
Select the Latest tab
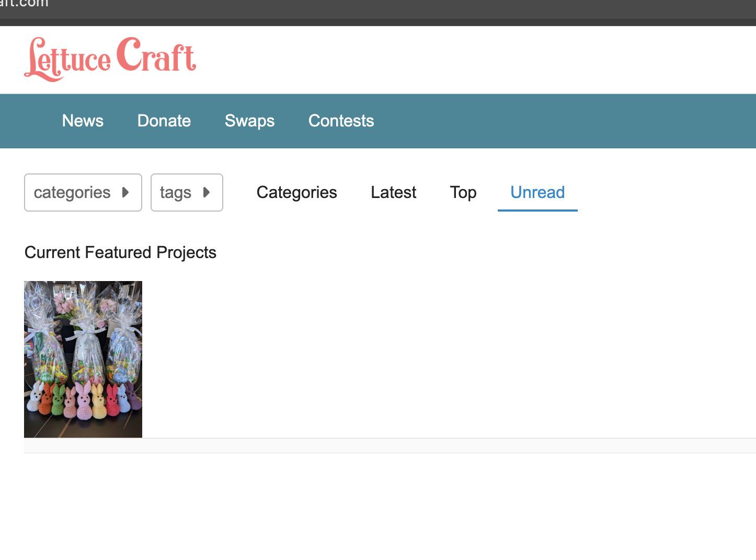coord(393,192)
